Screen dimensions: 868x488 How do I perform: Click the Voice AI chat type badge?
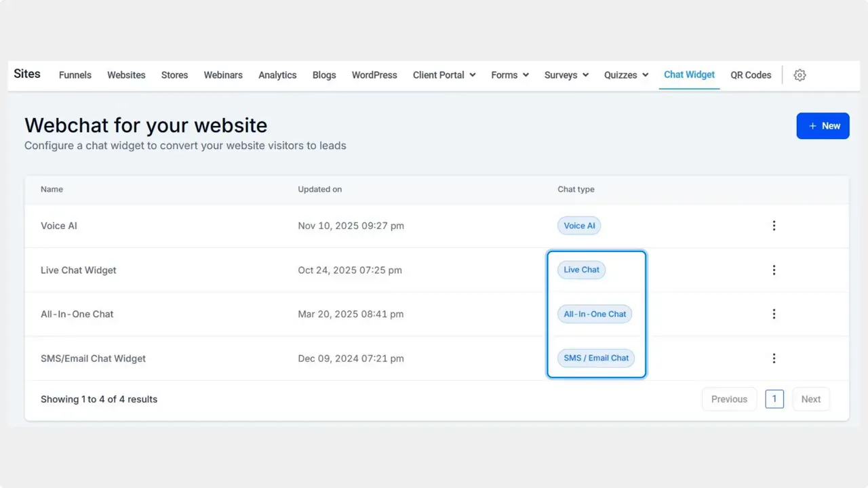click(578, 226)
